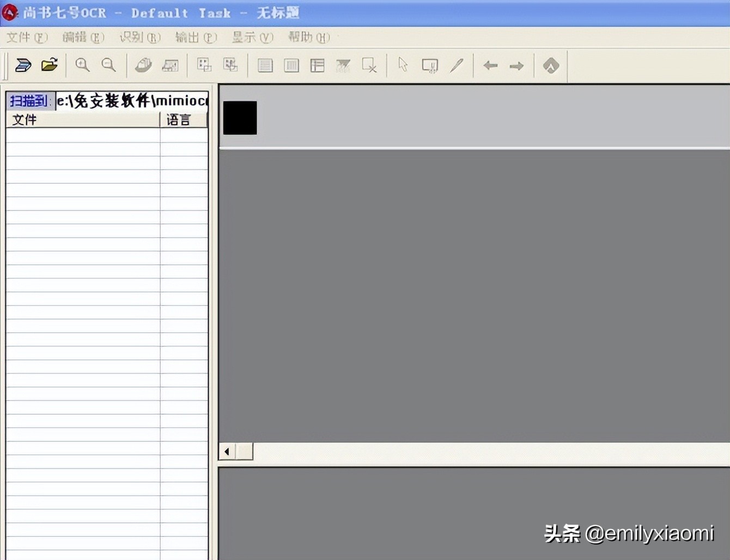Click the horizontal scrollbar left arrow
The width and height of the screenshot is (730, 560).
pyautogui.click(x=227, y=452)
